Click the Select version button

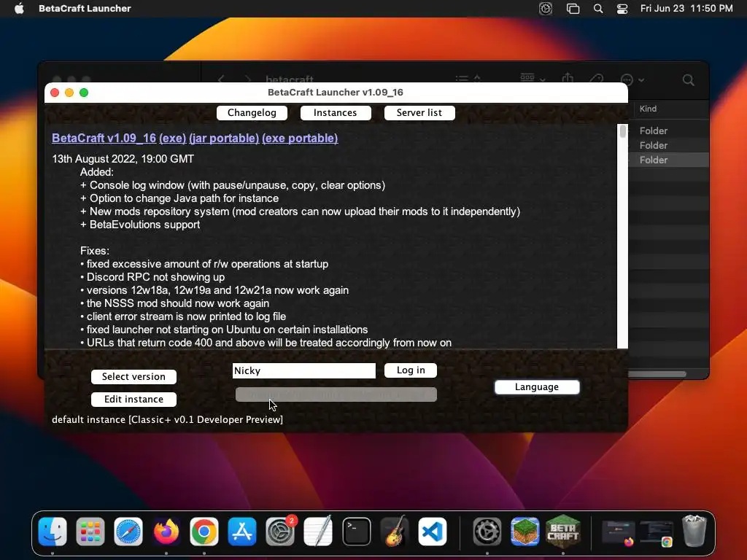pyautogui.click(x=134, y=377)
